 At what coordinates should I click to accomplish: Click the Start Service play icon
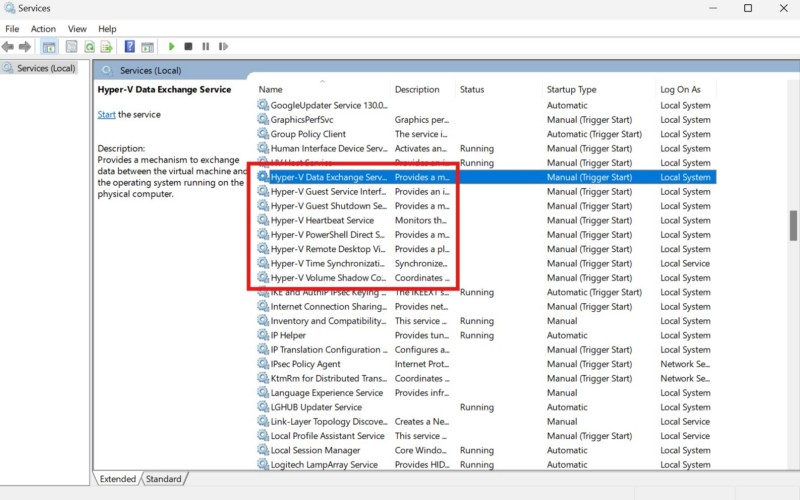coord(172,46)
